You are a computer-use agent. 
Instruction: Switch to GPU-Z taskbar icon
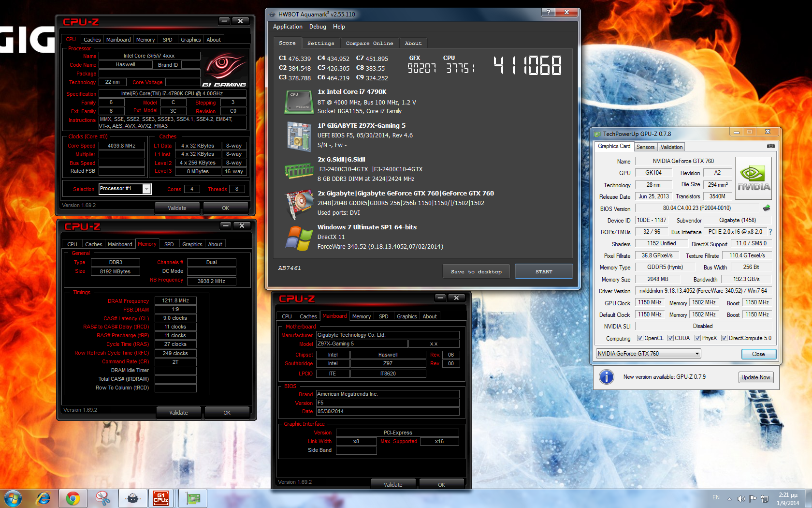193,498
